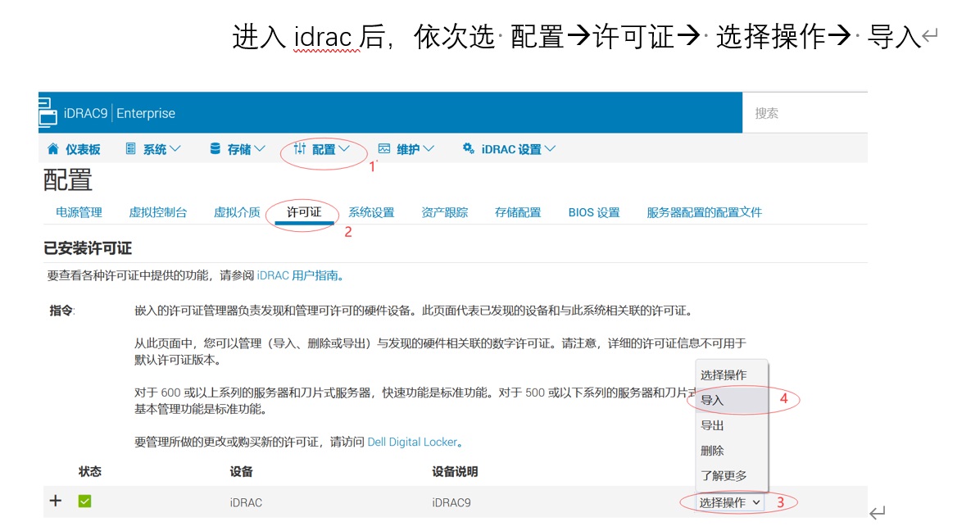Screen dimensions: 980x531
Task: Switch to the 资产跟踪 tab
Action: pos(444,212)
